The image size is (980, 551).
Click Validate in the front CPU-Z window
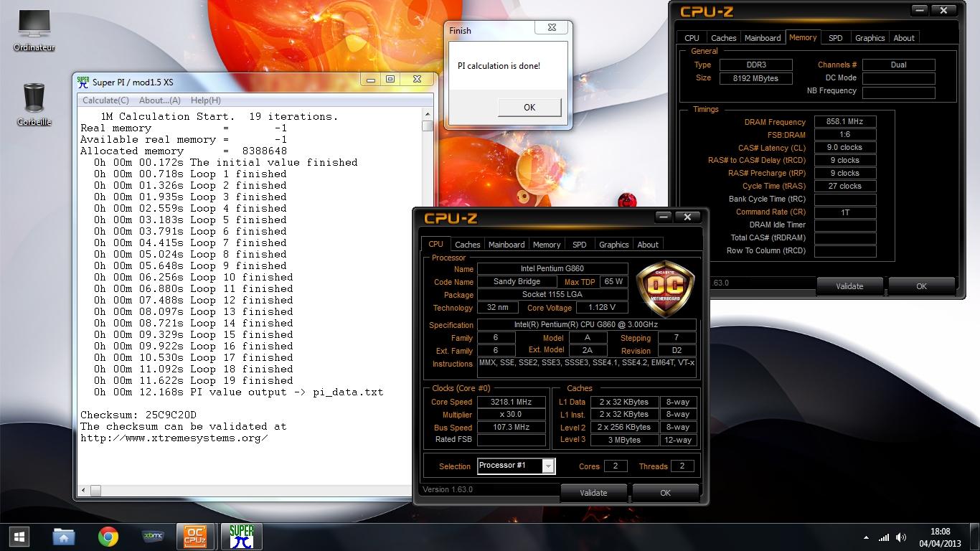[593, 493]
